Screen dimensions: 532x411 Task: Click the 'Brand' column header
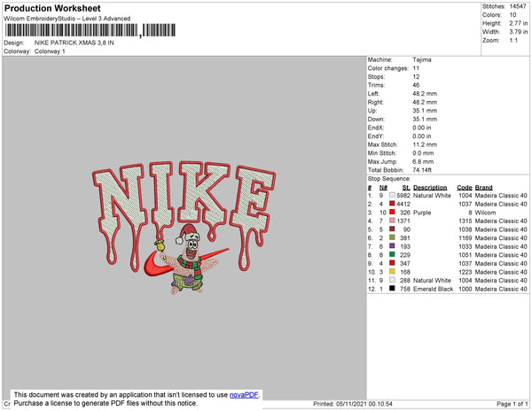(x=483, y=188)
